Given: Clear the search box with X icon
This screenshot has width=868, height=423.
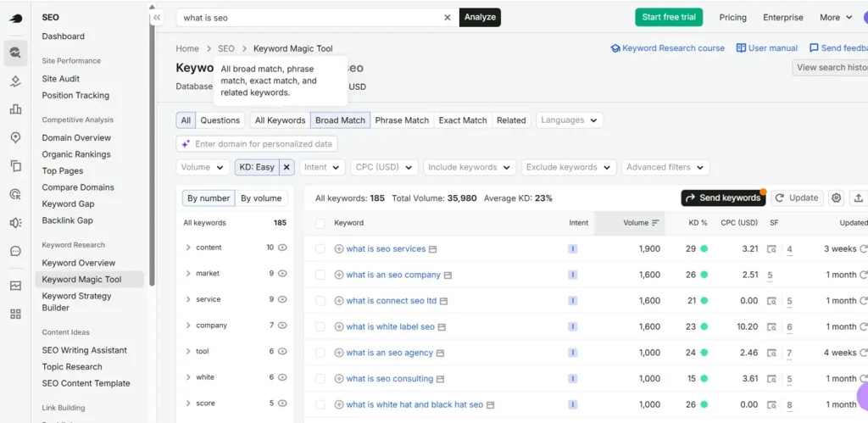Looking at the screenshot, I should coord(448,18).
